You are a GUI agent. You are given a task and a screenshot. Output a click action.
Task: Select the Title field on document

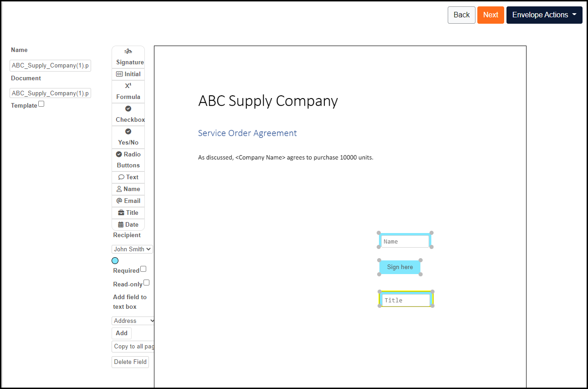pyautogui.click(x=406, y=299)
